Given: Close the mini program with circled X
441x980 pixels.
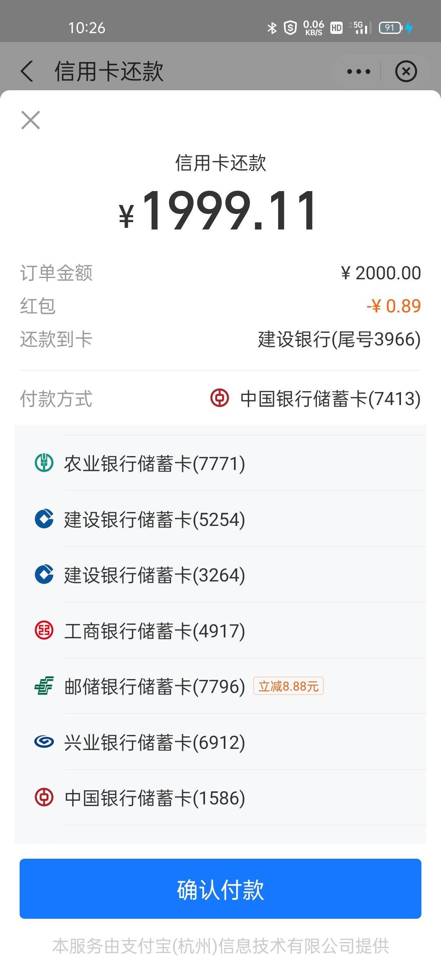Looking at the screenshot, I should (x=406, y=71).
